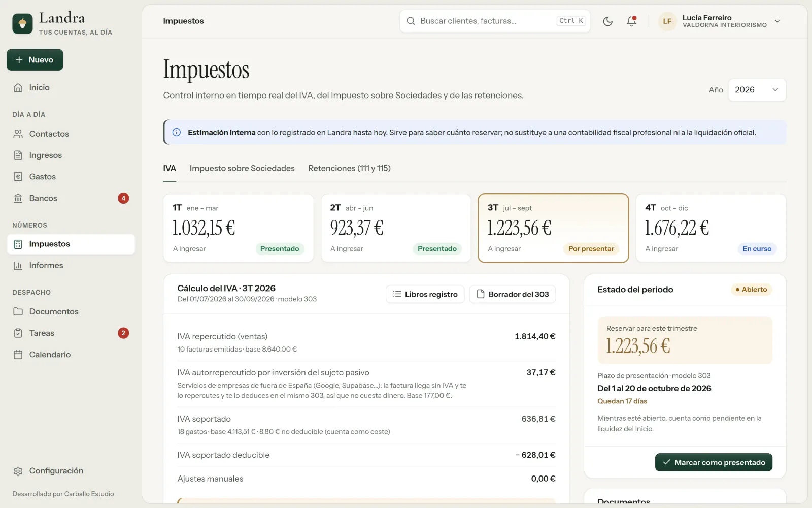Viewport: 812px width, 508px height.
Task: Click the En curso status pill
Action: point(757,249)
